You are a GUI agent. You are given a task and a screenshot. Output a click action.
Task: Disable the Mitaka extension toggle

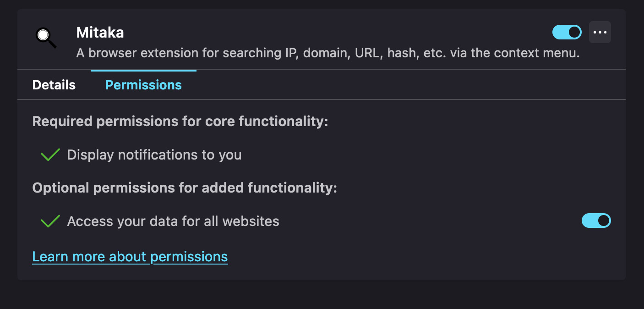[567, 32]
